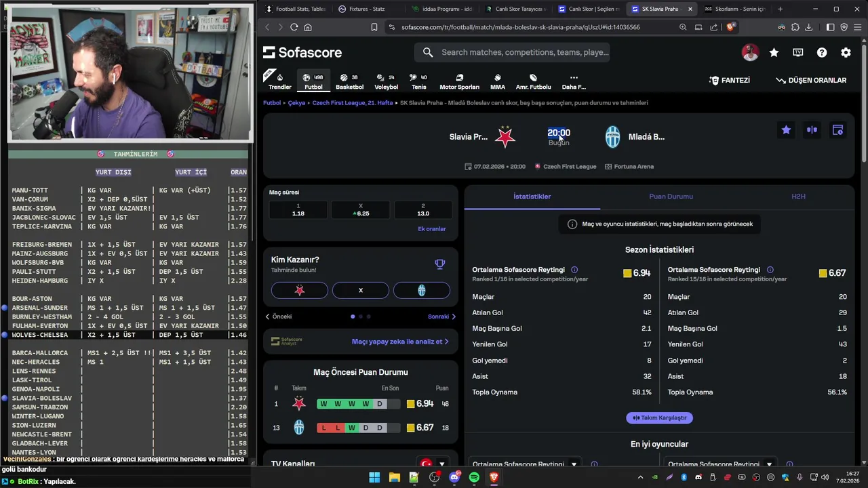Image resolution: width=868 pixels, height=488 pixels.
Task: Select the Tenis sport icon
Action: click(419, 81)
